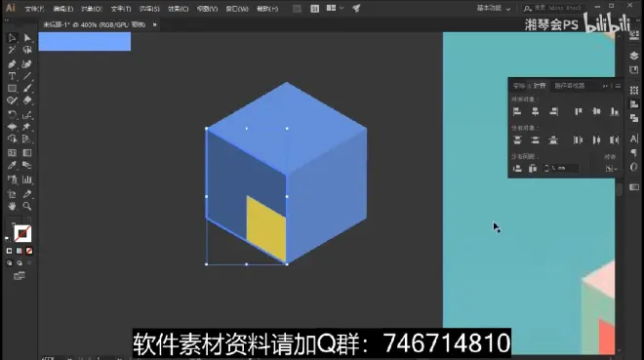Select the Type tool
The width and height of the screenshot is (644, 360).
[x=12, y=76]
